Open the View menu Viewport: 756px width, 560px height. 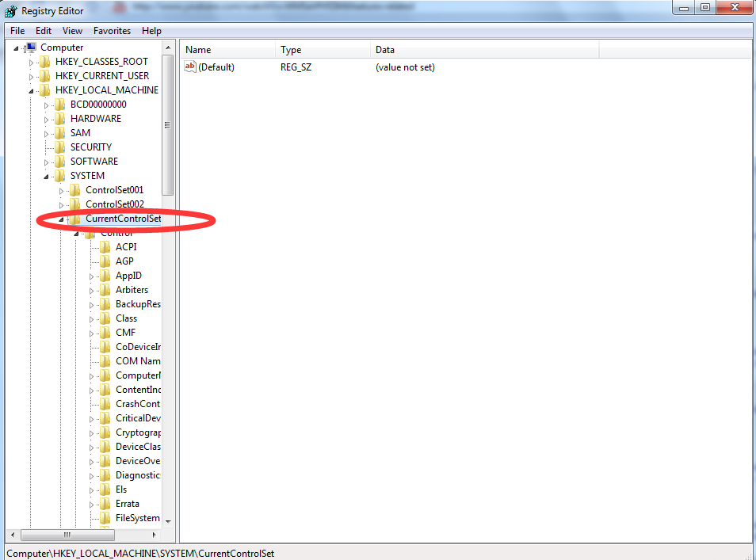click(x=72, y=31)
